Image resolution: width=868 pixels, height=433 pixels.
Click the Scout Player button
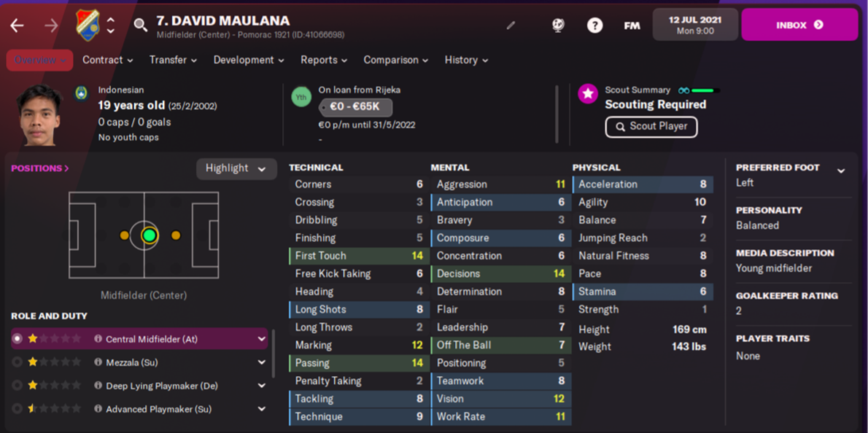click(x=651, y=126)
